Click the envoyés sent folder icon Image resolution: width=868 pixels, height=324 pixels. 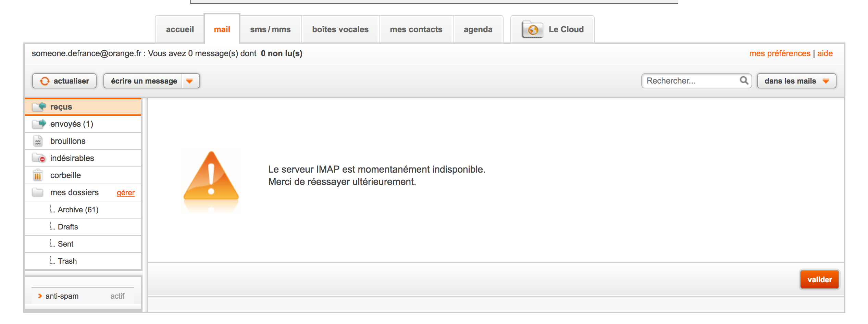pos(39,124)
